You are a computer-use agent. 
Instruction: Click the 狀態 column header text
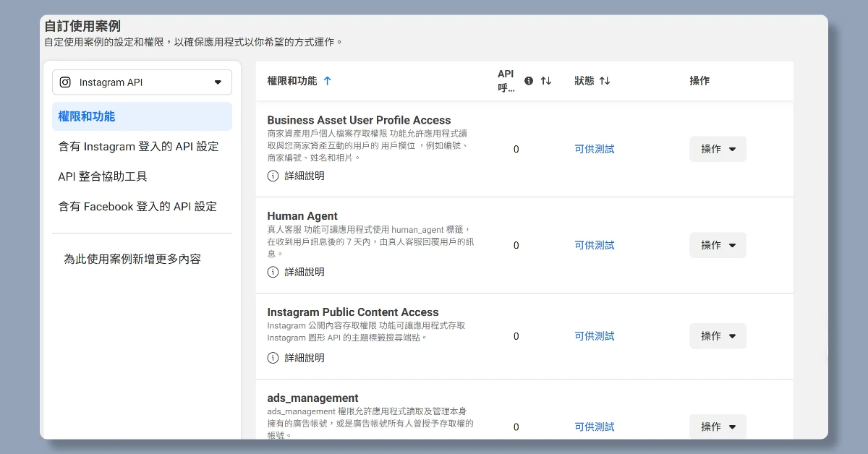(584, 81)
